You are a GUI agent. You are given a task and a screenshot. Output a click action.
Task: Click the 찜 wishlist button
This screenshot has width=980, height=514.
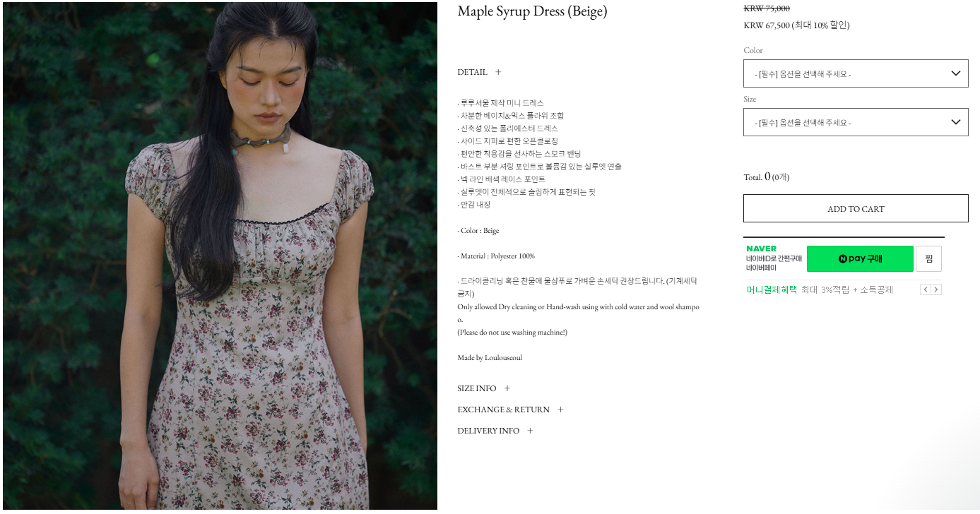point(928,258)
